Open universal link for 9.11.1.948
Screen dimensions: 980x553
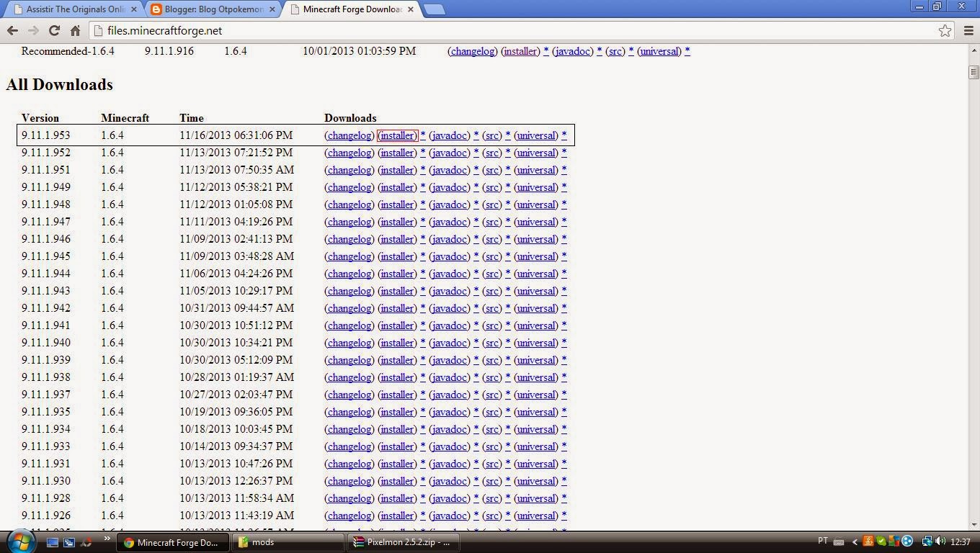(536, 204)
